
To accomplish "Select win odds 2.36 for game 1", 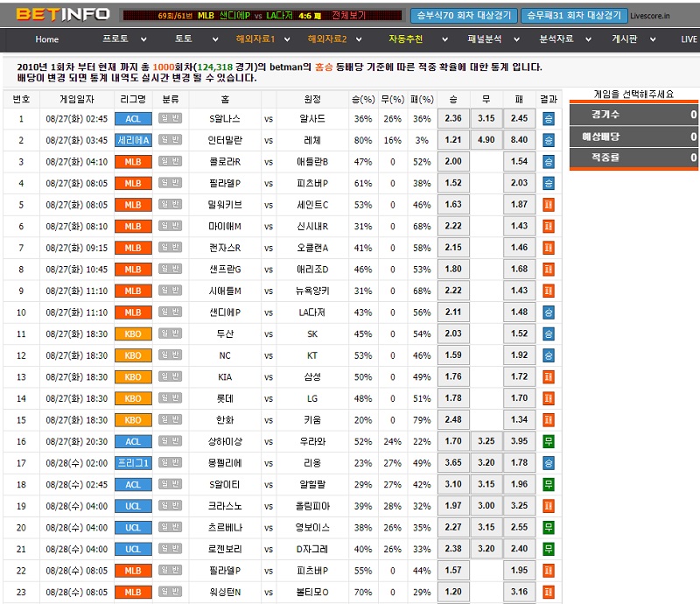I will (453, 118).
